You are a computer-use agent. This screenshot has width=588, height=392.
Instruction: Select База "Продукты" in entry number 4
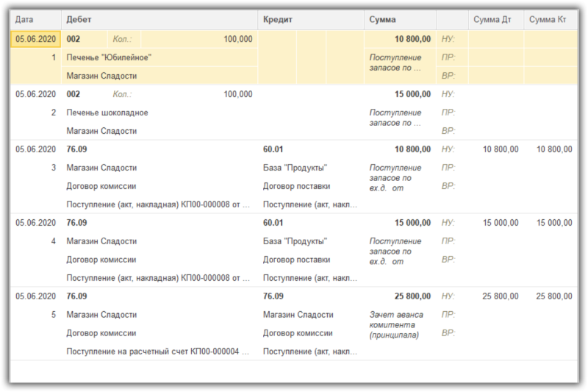(295, 241)
